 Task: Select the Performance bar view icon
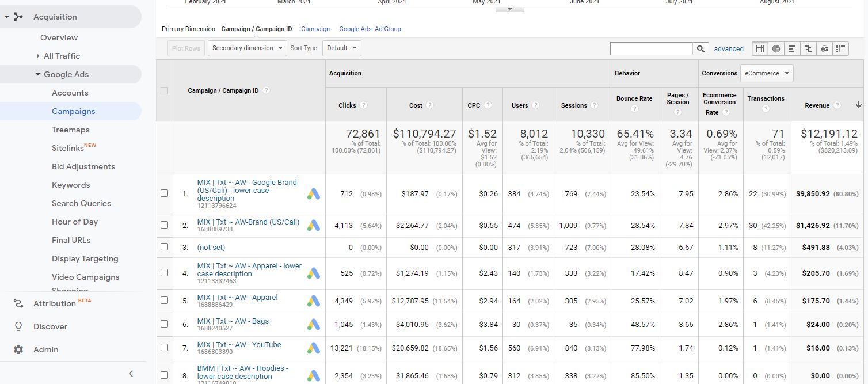[792, 49]
